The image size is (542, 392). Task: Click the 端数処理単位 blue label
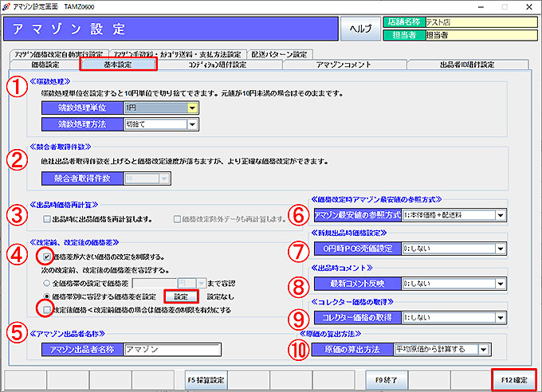[x=82, y=108]
